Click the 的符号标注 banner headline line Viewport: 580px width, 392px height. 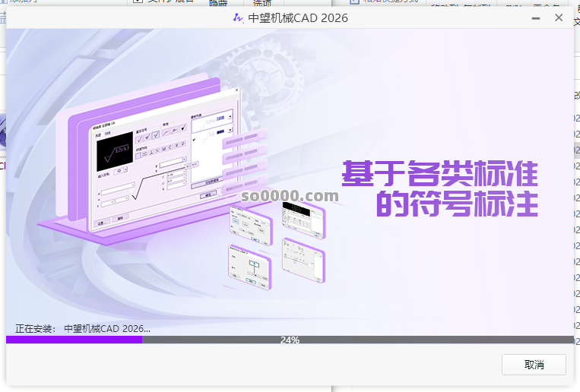click(x=457, y=204)
